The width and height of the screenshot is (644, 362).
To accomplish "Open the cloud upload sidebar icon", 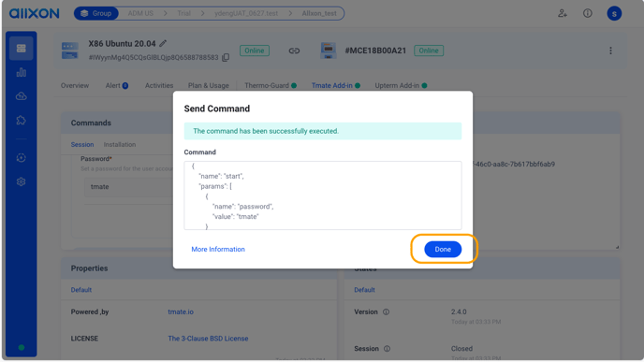I will coord(22,96).
